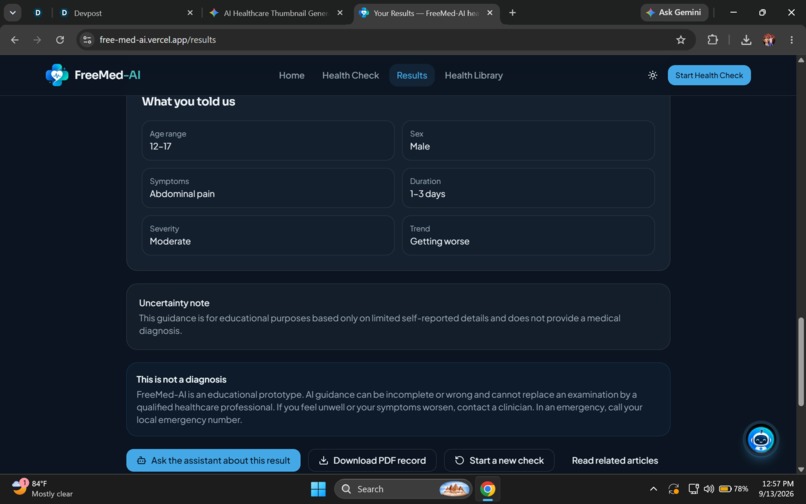This screenshot has height=504, width=806.
Task: Open the browser extensions puzzle icon
Action: (x=712, y=40)
